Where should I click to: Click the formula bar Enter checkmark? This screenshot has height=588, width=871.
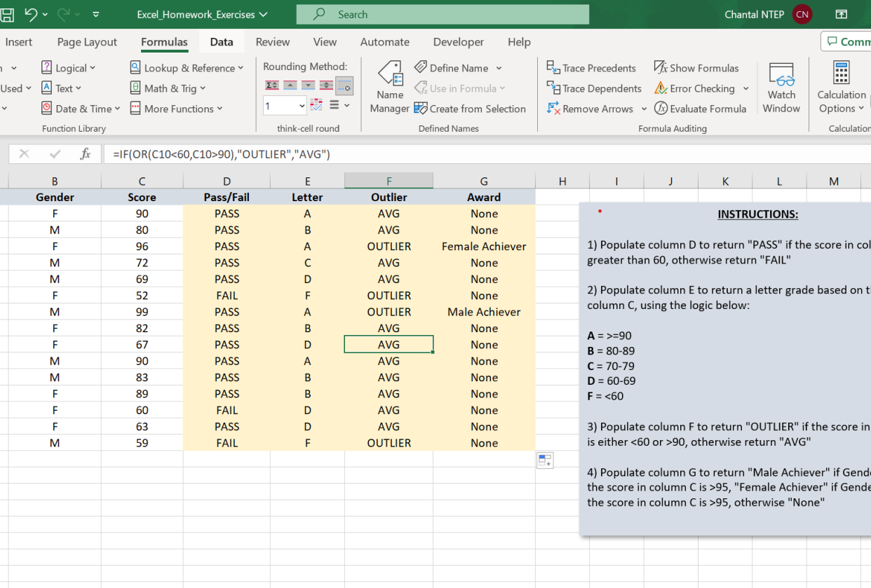[x=55, y=154]
